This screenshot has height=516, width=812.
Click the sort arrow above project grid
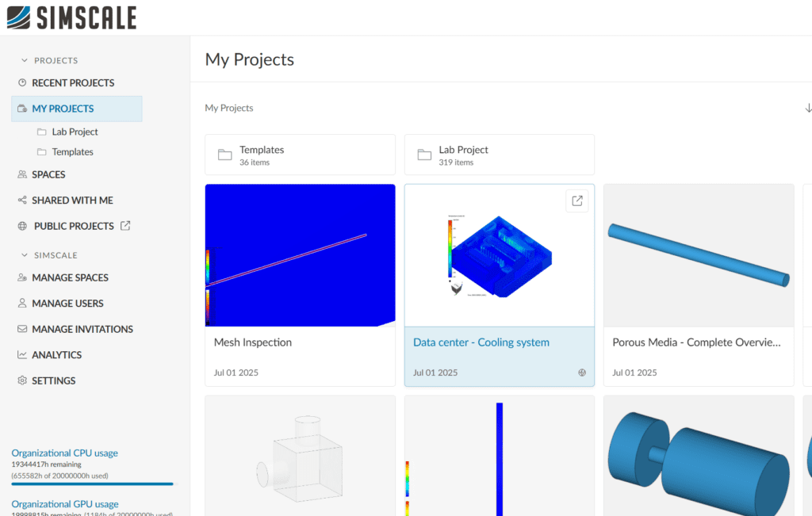coord(808,107)
